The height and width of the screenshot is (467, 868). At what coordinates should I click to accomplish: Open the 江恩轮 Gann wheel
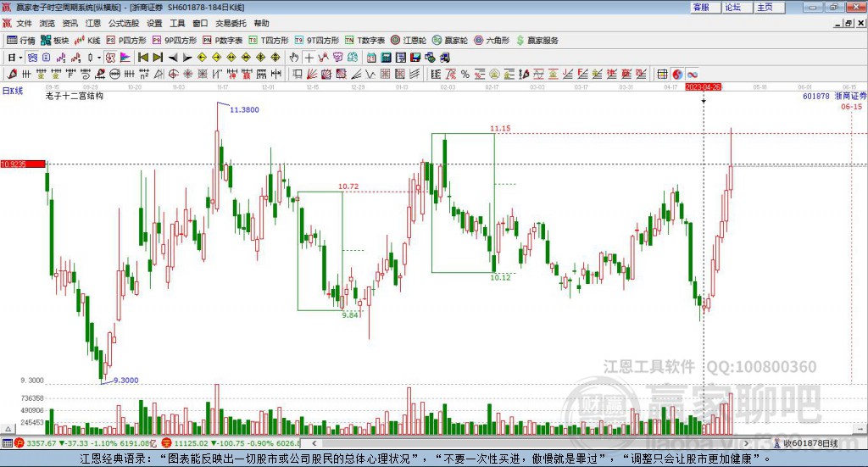click(409, 41)
